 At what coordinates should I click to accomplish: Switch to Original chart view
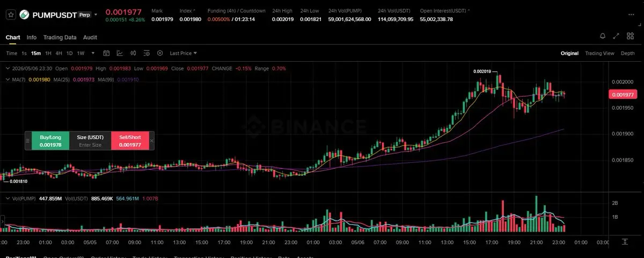(x=569, y=53)
